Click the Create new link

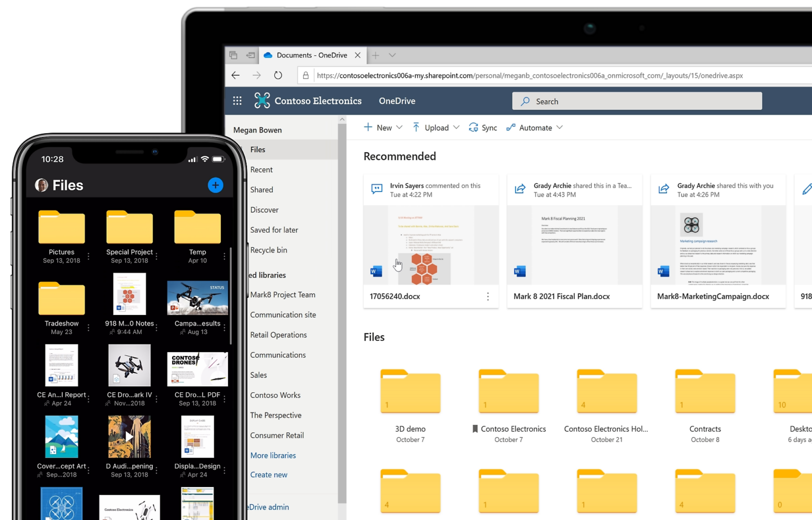[269, 475]
